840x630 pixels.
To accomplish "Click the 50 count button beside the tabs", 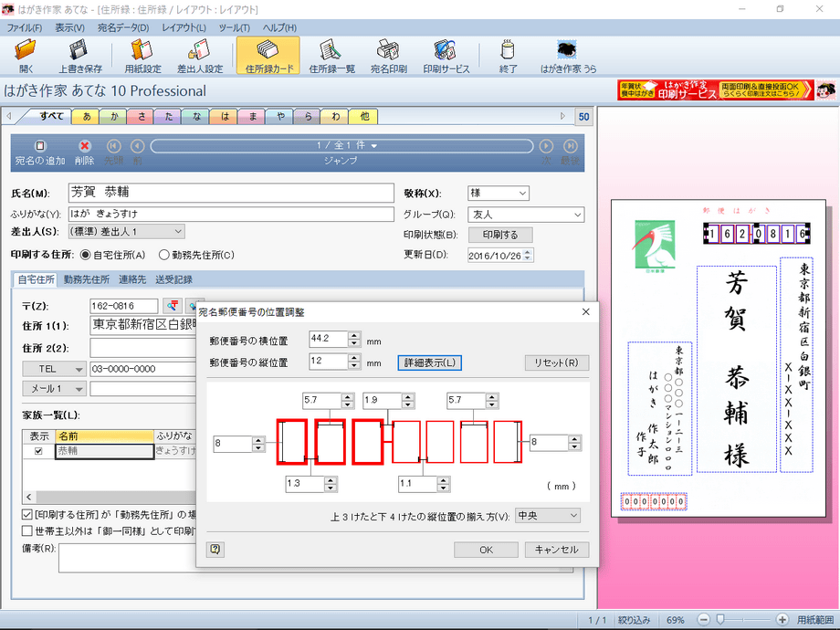I will click(x=583, y=116).
